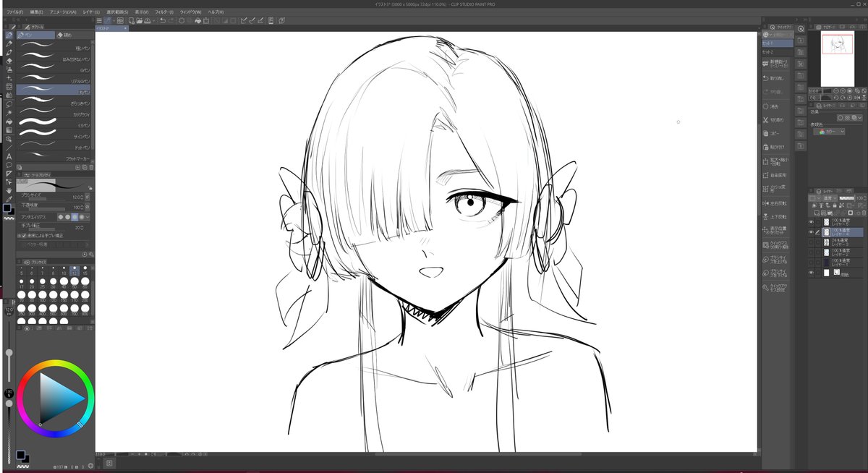The image size is (868, 473).
Task: Select セット2 in quick access
Action: click(778, 52)
